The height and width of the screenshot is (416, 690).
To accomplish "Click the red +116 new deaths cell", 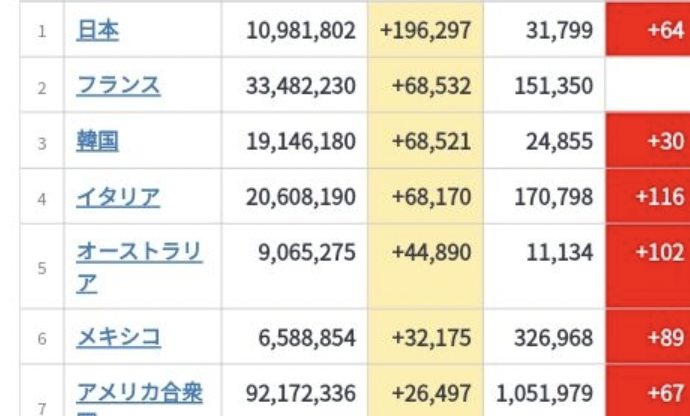I will click(648, 196).
